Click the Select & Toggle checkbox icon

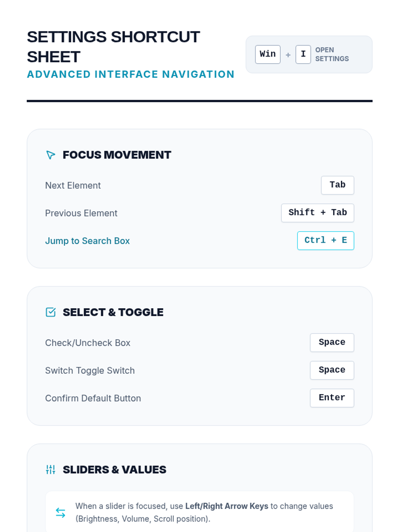pos(51,312)
